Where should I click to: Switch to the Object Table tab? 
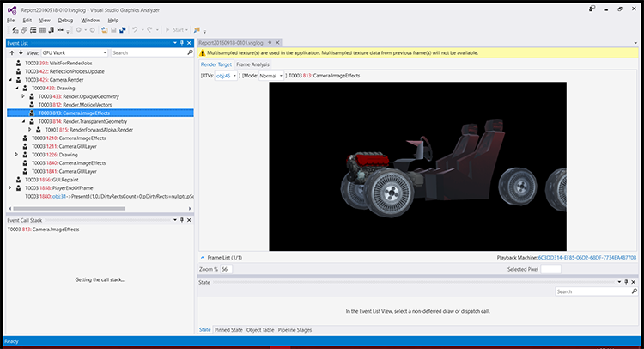pyautogui.click(x=260, y=330)
